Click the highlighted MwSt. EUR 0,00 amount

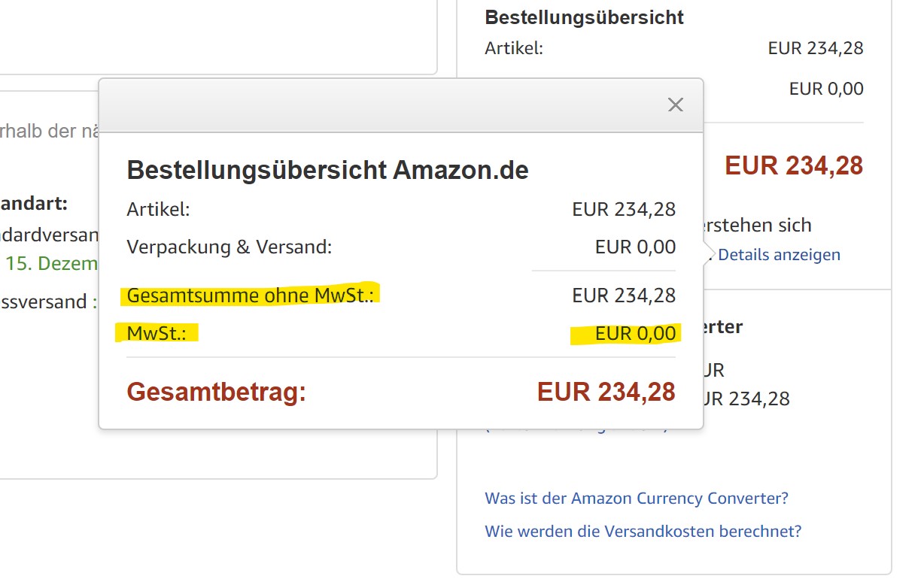coord(635,333)
